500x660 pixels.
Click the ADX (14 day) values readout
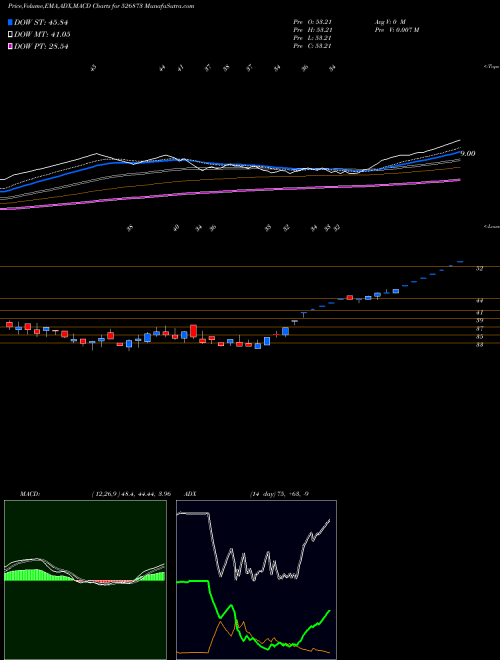pos(279,494)
